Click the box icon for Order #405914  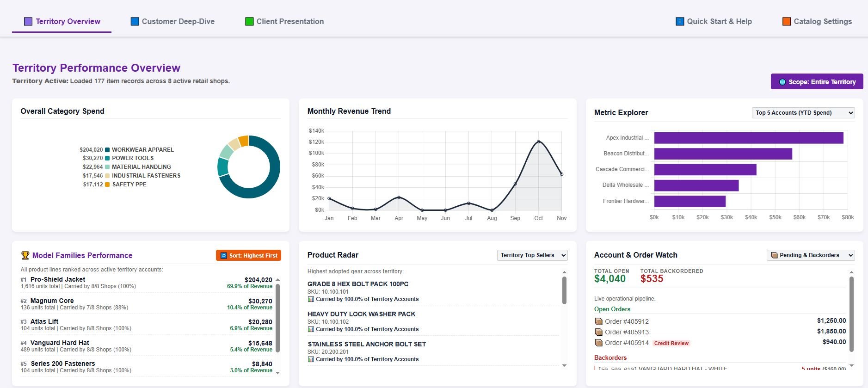pos(598,343)
